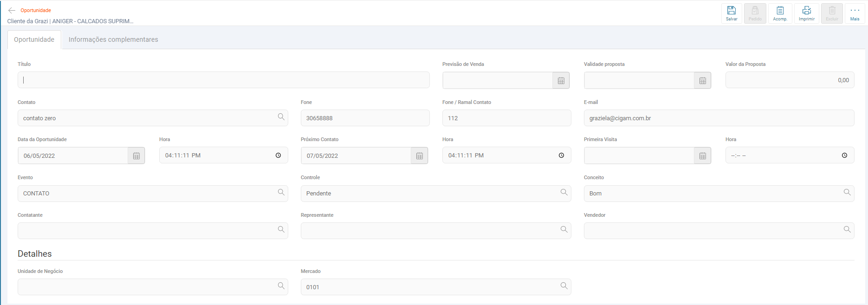Search lookup in the Contato field
Viewport: 868px width, 305px height.
281,117
